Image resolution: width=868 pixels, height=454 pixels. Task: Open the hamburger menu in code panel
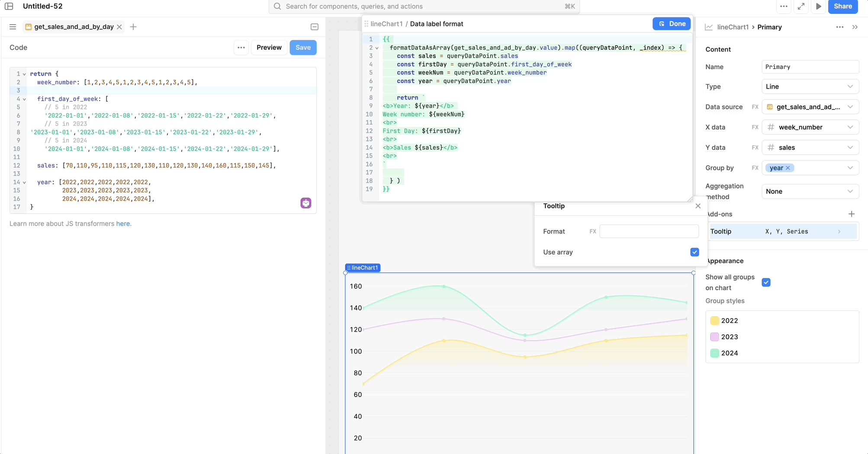point(13,27)
